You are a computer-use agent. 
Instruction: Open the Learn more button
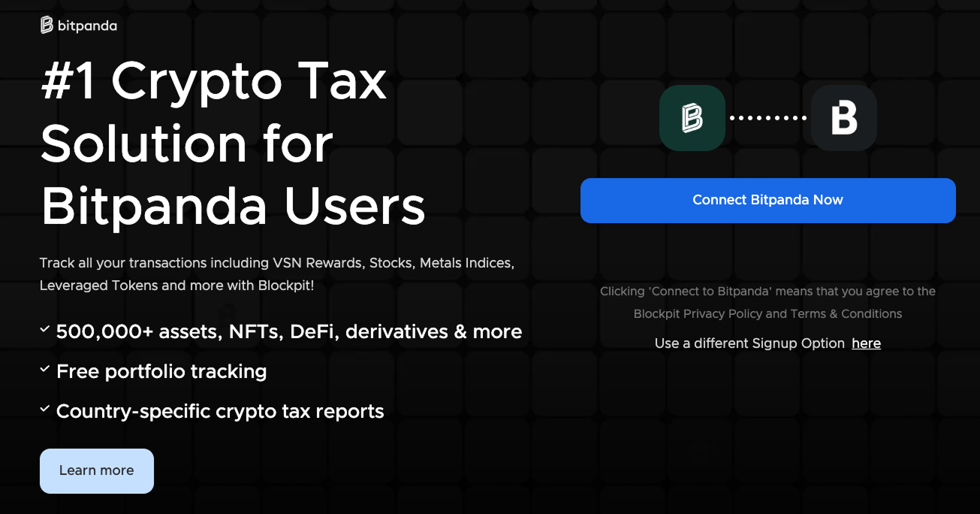pos(97,470)
